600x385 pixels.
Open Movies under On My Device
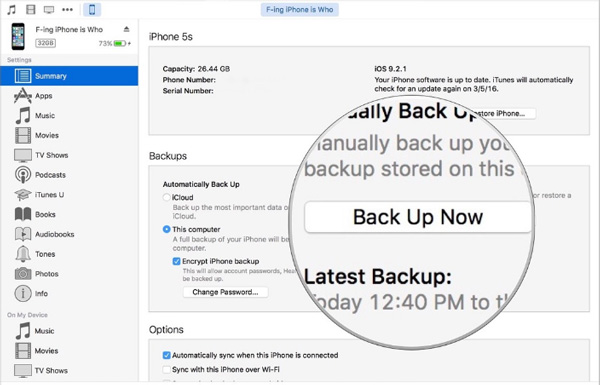tap(69, 351)
